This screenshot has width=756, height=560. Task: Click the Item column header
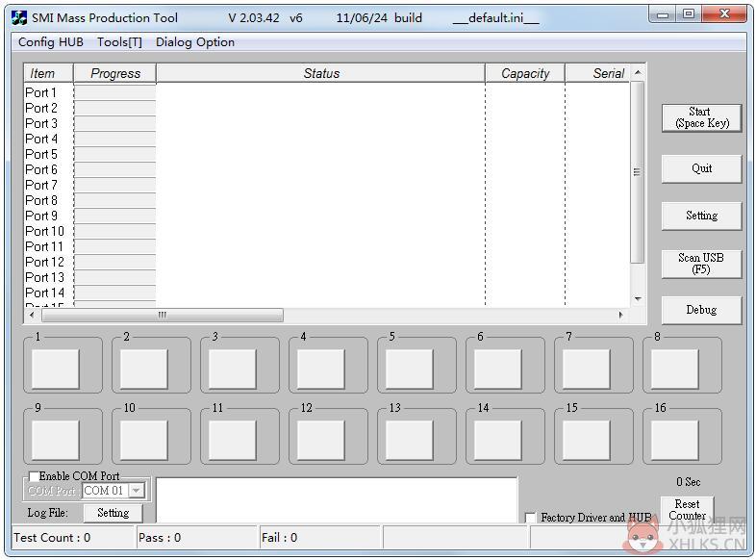click(48, 73)
